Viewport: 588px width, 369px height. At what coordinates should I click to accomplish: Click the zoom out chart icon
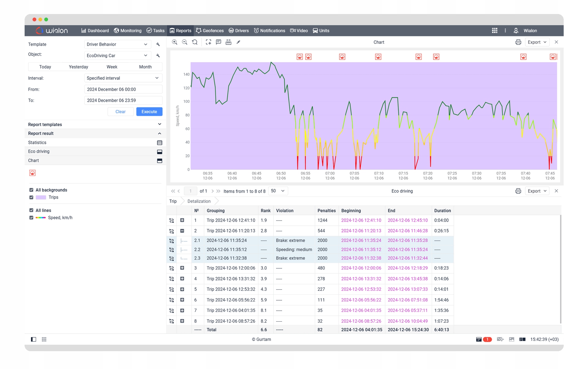point(185,42)
